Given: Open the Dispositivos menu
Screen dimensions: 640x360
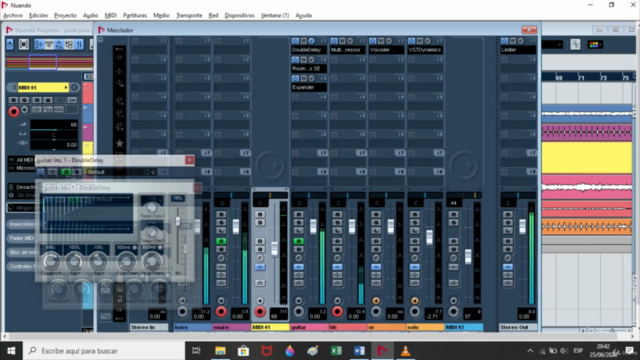Looking at the screenshot, I should (240, 15).
